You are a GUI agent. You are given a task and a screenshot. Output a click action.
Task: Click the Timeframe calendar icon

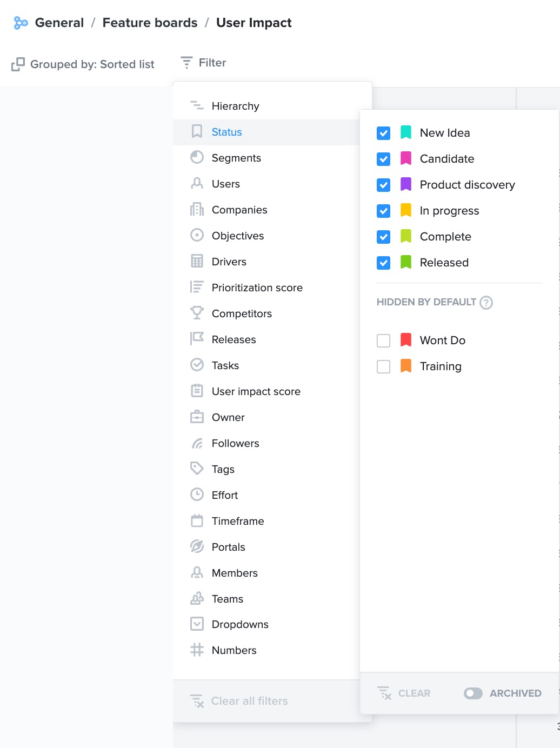point(197,520)
